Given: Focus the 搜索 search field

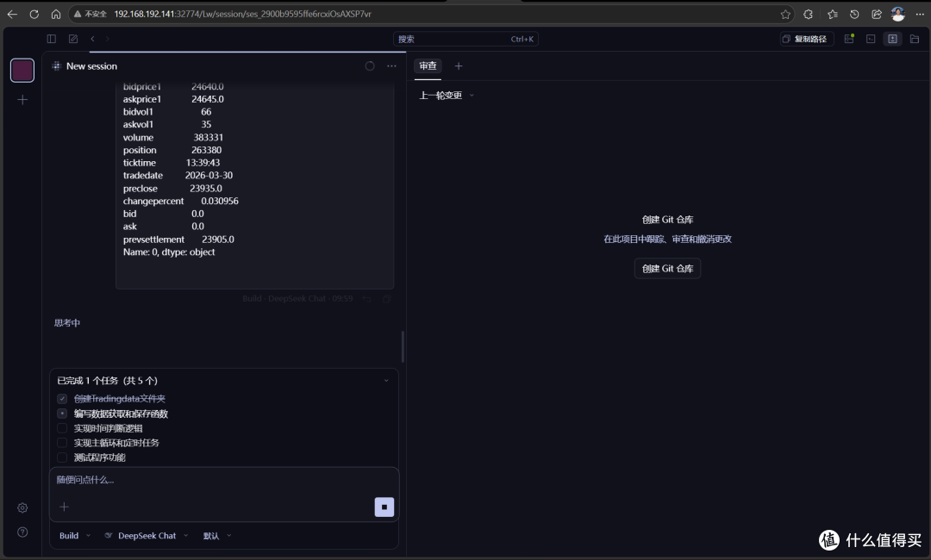Looking at the screenshot, I should pyautogui.click(x=465, y=39).
